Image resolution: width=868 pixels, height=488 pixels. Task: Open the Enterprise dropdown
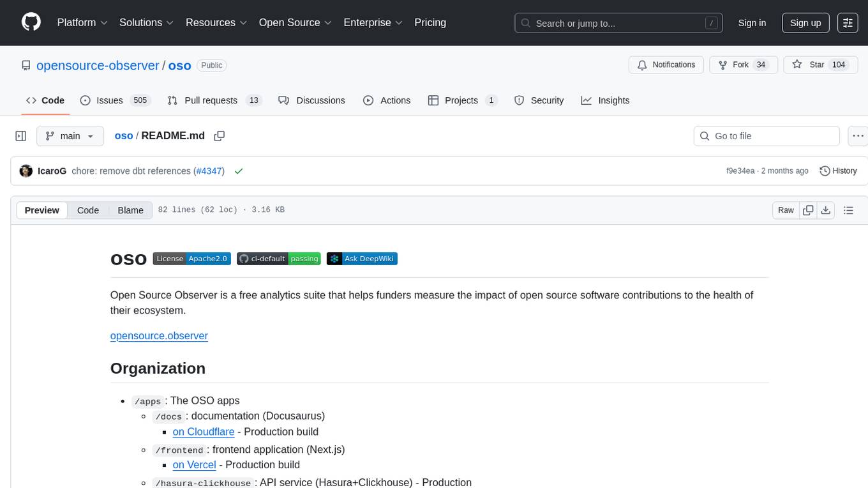pos(373,22)
